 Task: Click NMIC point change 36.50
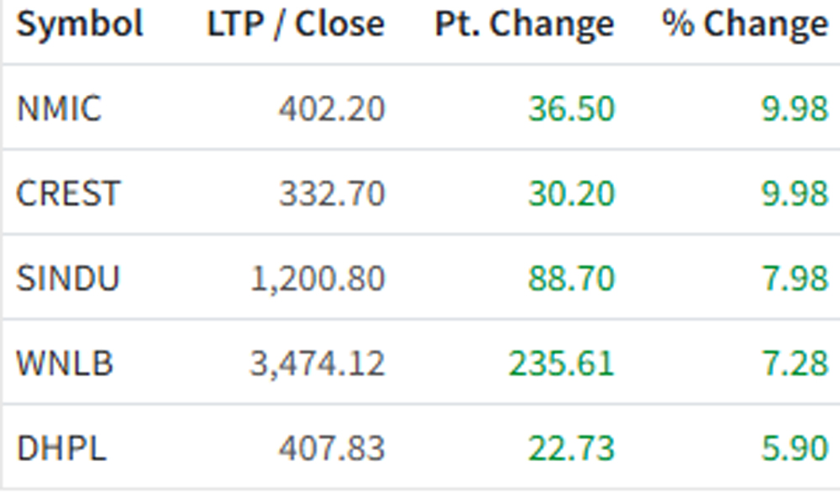click(x=571, y=109)
